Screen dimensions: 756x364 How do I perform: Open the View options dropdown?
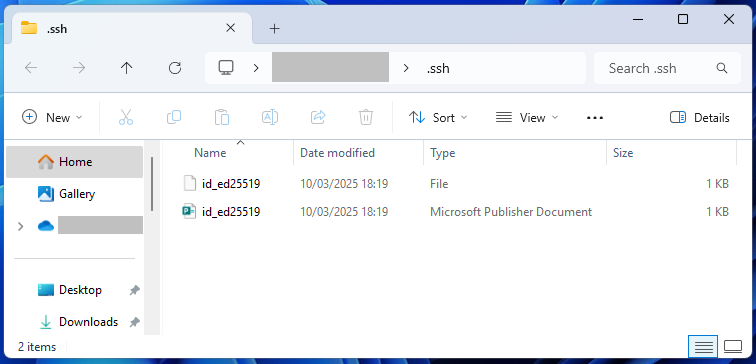527,118
